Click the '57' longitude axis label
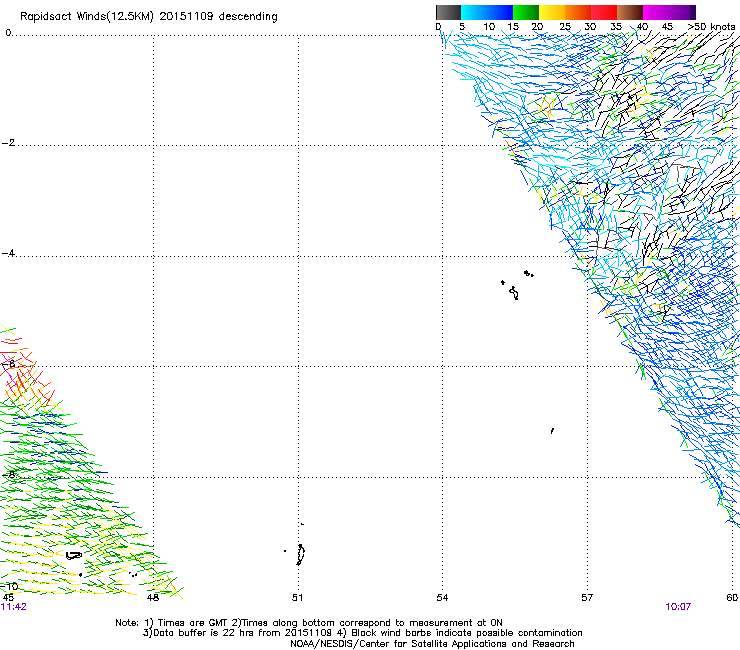740x650 pixels. 587,598
